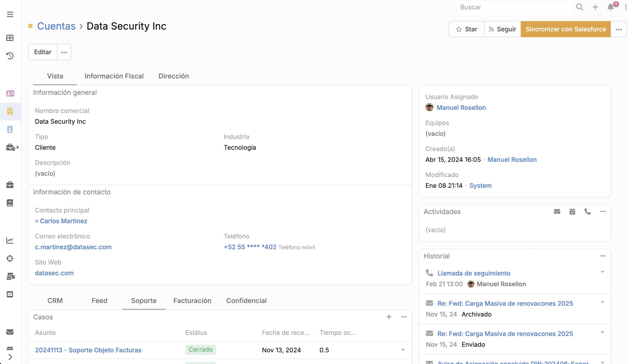Open the book icon in the sidebar
Viewport: 629px width, 364px height.
coord(10,203)
